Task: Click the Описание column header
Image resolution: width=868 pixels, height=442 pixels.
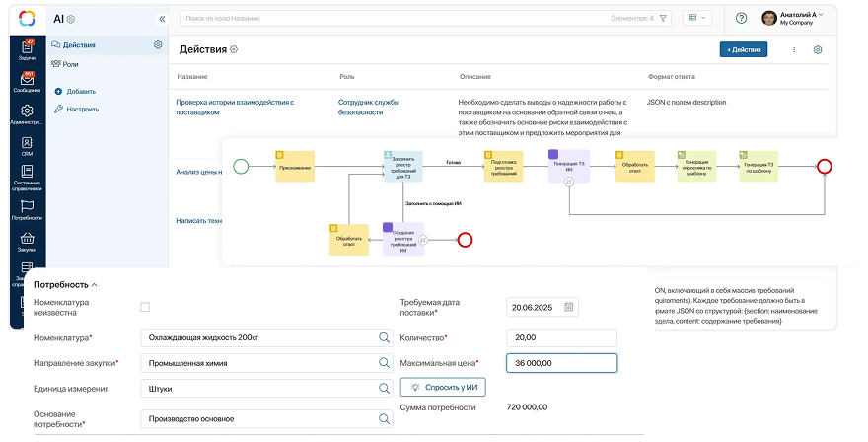Action: [x=475, y=76]
